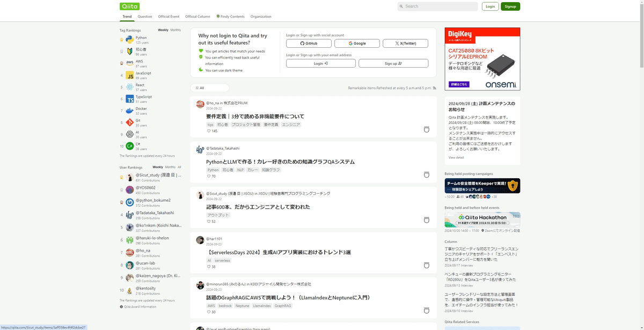644x330 pixels.
Task: Click the green Signup button
Action: click(x=510, y=6)
